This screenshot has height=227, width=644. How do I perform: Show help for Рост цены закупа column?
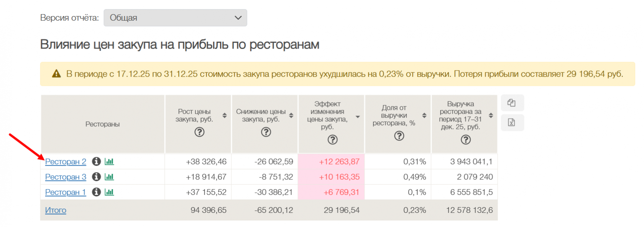[199, 132]
